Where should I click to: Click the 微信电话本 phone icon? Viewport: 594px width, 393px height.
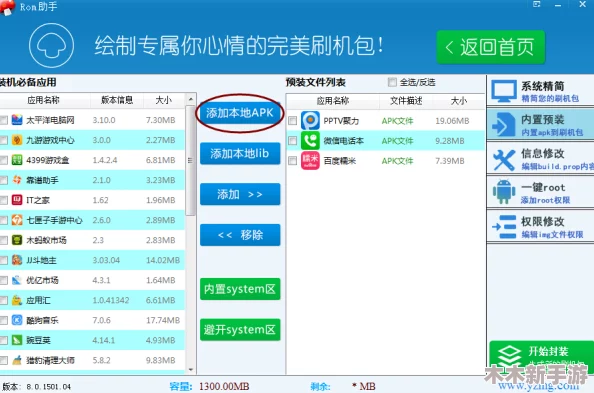[310, 141]
